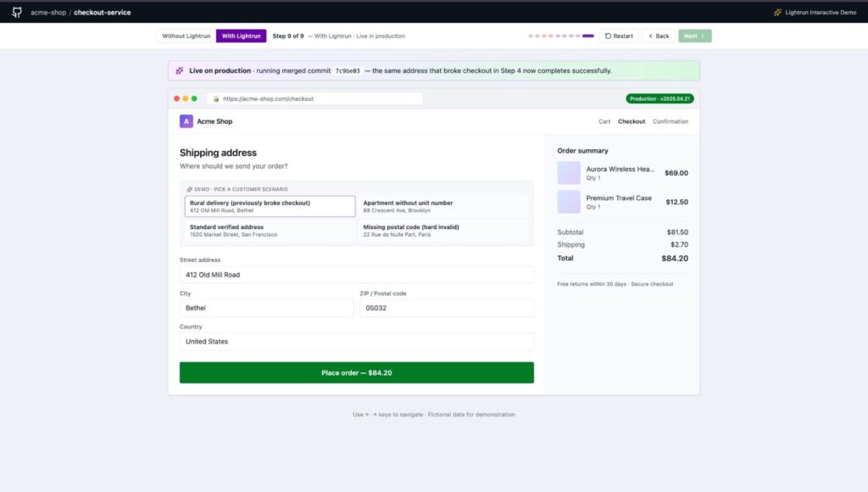The image size is (868, 492).
Task: Click the commit hash 7c9be03
Action: click(348, 71)
